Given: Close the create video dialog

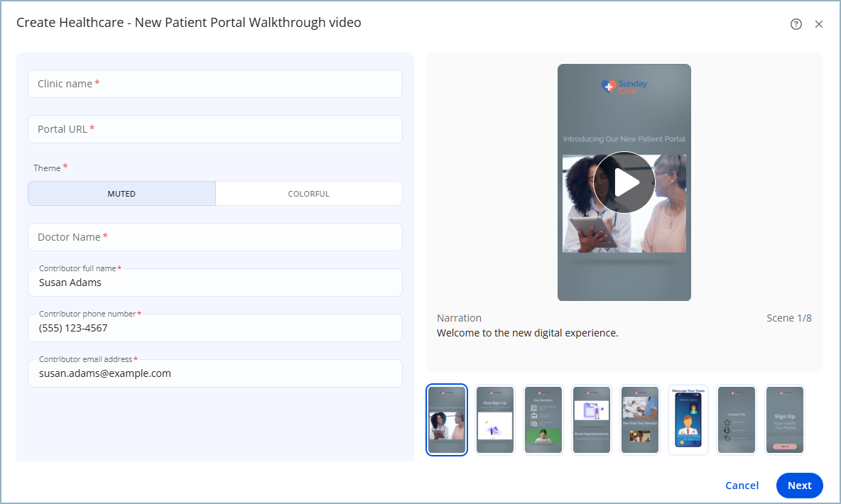Looking at the screenshot, I should point(819,24).
